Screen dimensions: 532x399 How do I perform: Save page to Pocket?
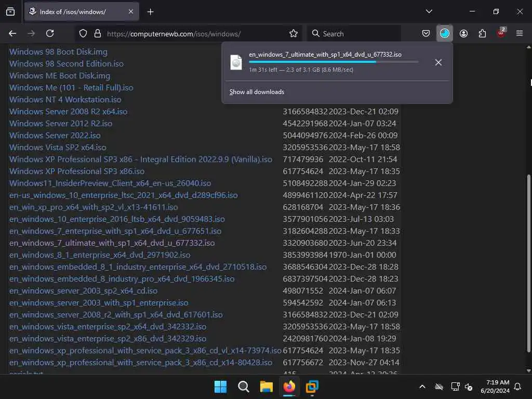pyautogui.click(x=426, y=33)
